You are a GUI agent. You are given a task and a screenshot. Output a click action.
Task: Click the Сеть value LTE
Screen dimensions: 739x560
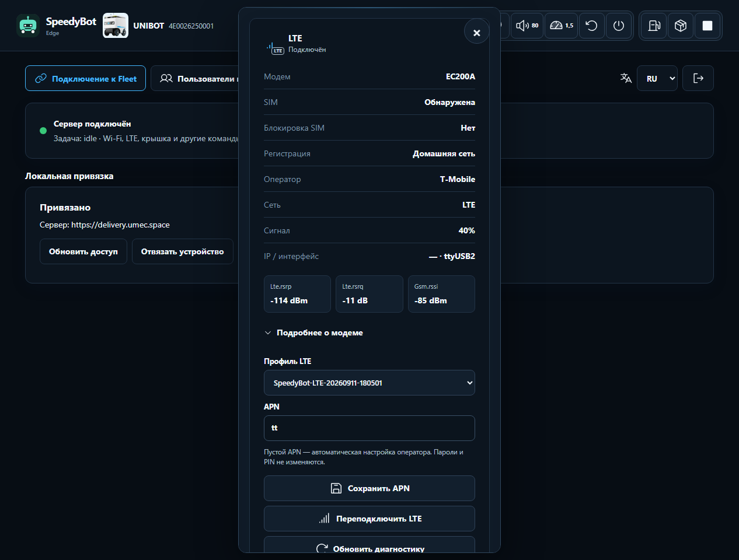[469, 205]
